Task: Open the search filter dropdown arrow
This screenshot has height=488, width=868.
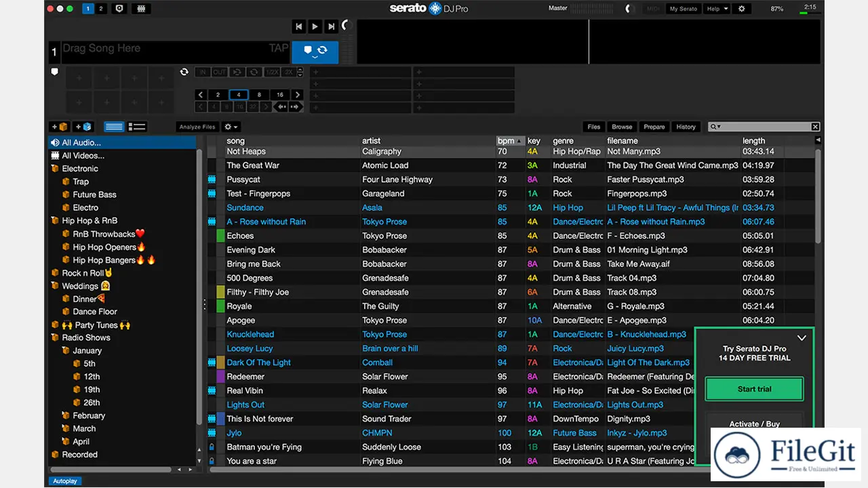Action: pos(719,127)
